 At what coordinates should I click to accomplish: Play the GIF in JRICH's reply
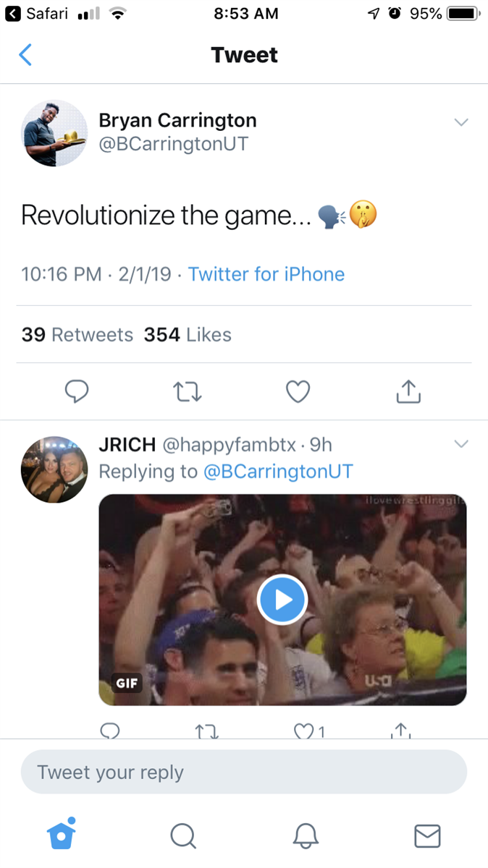coord(282,599)
